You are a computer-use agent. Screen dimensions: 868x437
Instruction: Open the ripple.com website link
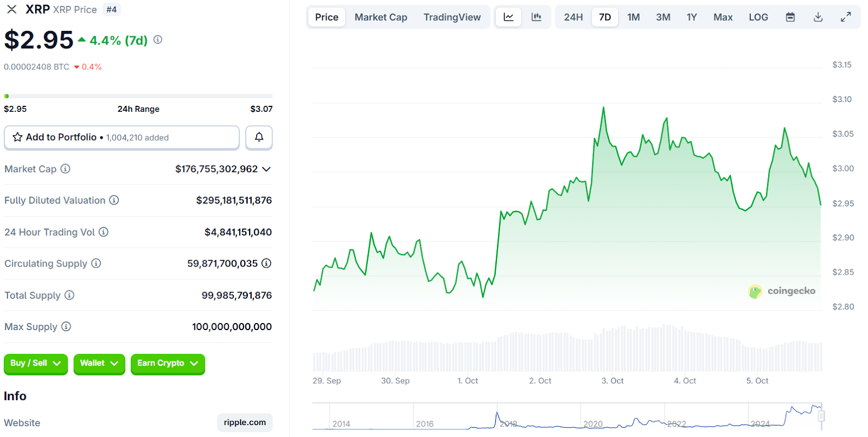tap(245, 422)
